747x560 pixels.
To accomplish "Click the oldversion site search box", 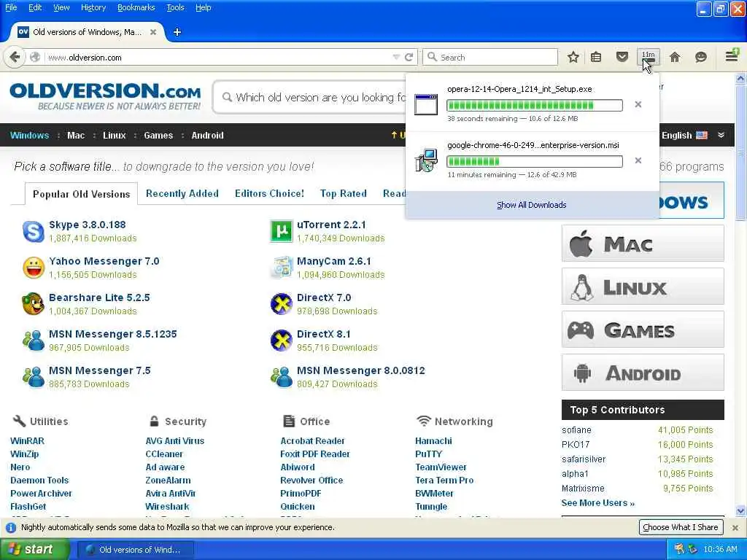I will pyautogui.click(x=309, y=97).
